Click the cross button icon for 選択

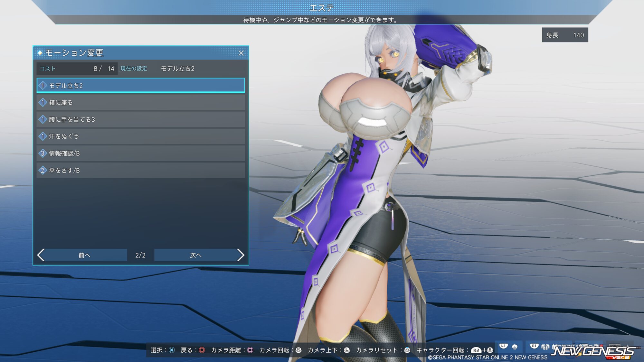pos(172,350)
